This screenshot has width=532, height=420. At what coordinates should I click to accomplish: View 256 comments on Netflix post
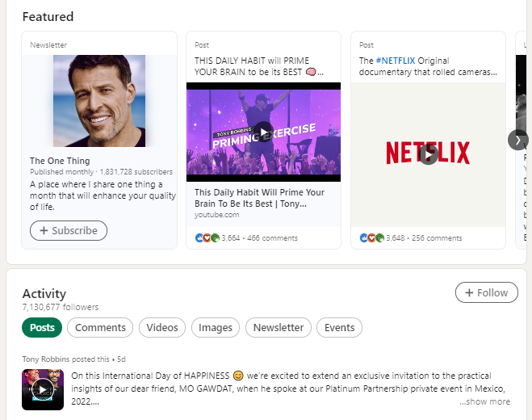point(437,238)
